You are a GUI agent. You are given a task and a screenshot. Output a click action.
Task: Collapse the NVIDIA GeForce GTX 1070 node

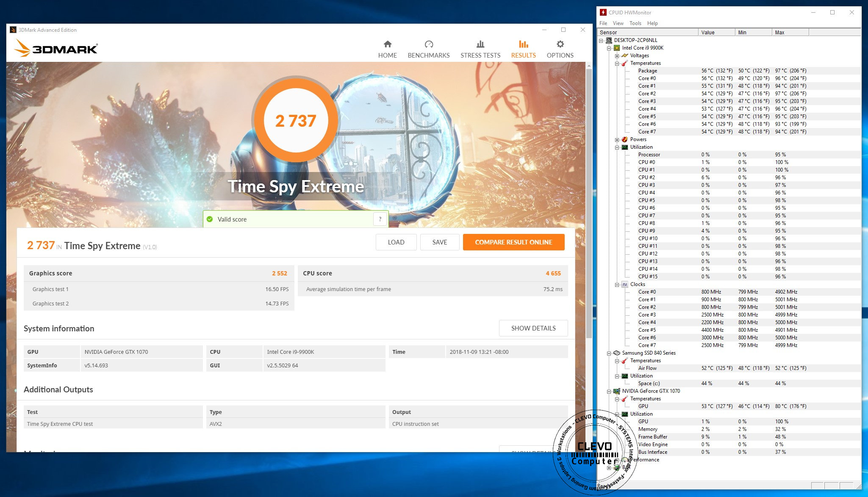tap(609, 391)
